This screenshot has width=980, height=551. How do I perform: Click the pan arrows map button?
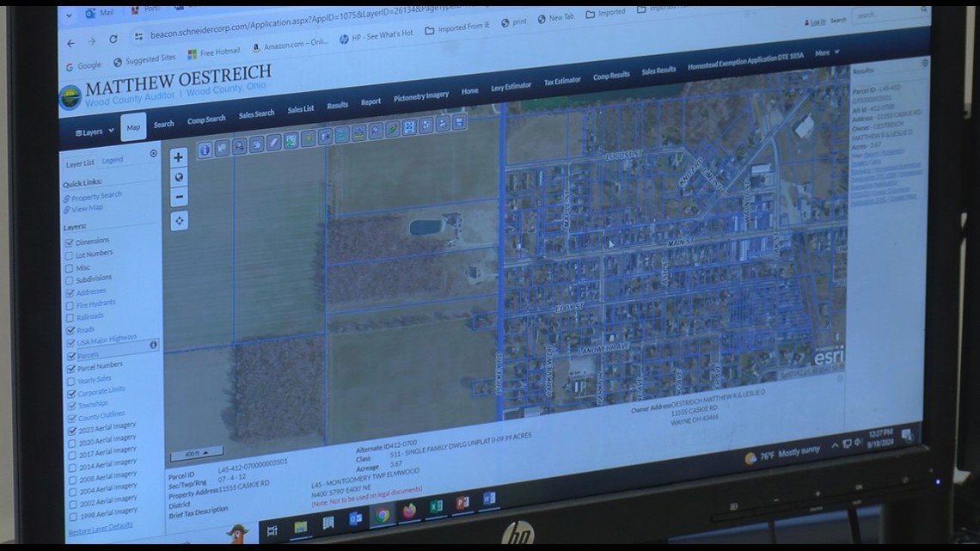click(179, 221)
